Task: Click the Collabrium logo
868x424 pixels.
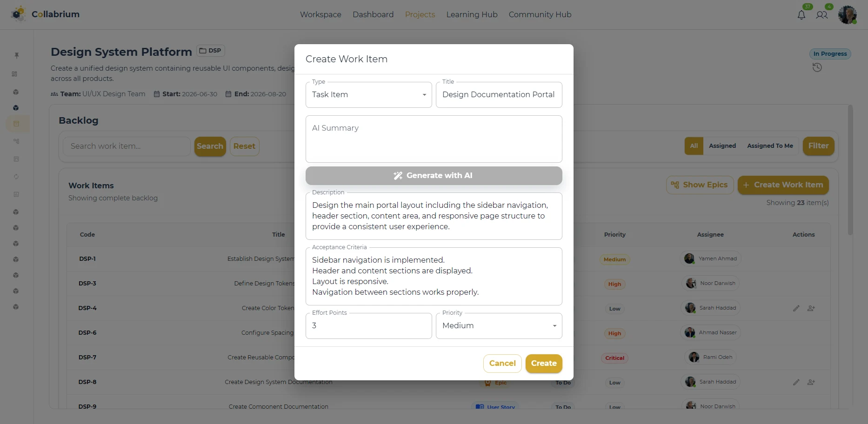Action: pos(45,14)
